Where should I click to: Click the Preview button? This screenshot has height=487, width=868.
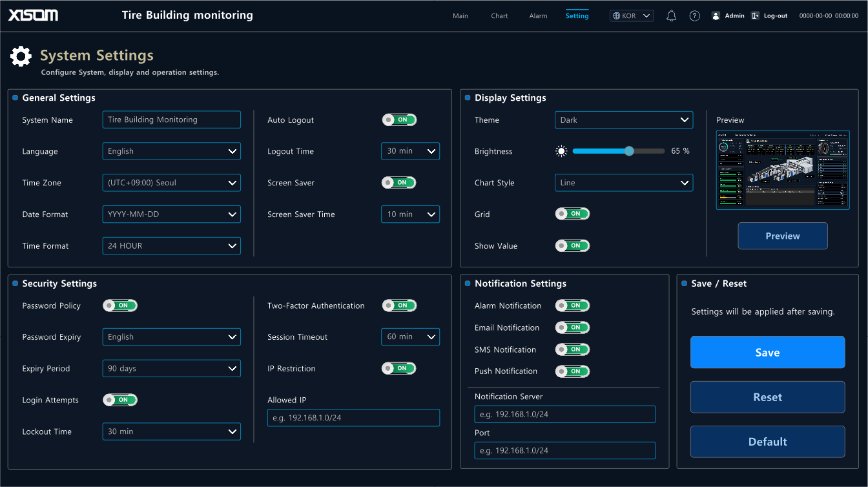[x=783, y=236]
